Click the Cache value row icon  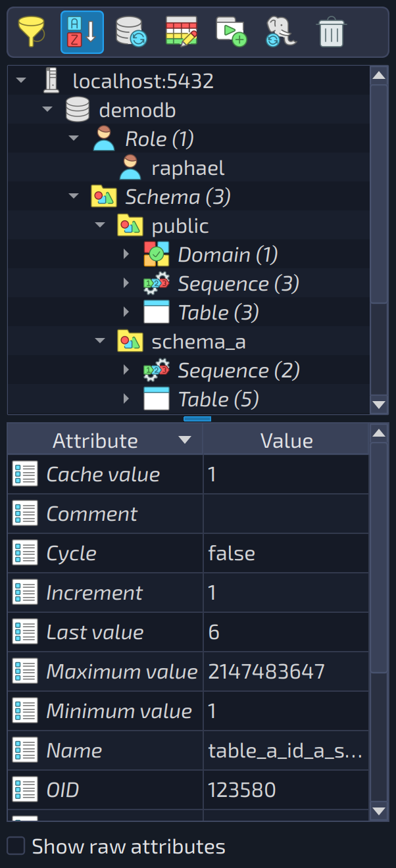(26, 474)
